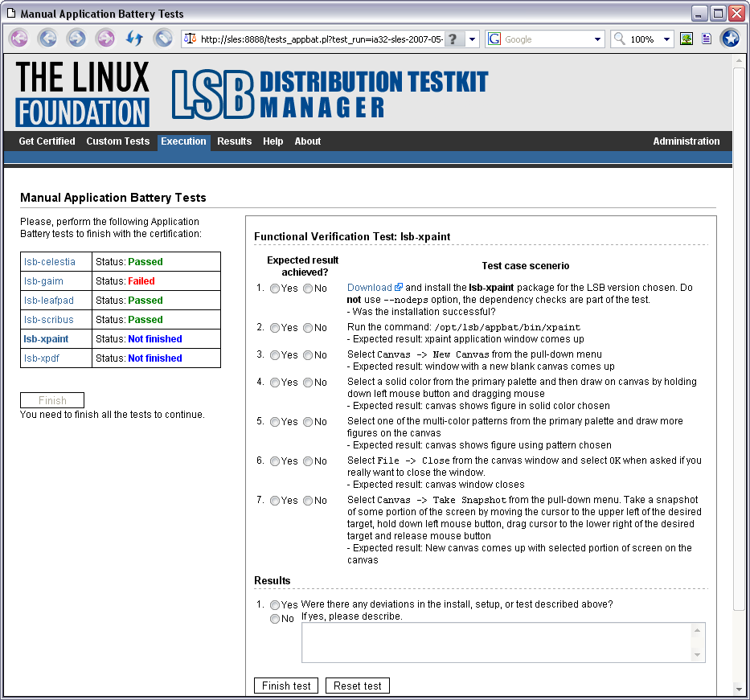Select Yes for test step 1
The width and height of the screenshot is (750, 700).
click(275, 289)
